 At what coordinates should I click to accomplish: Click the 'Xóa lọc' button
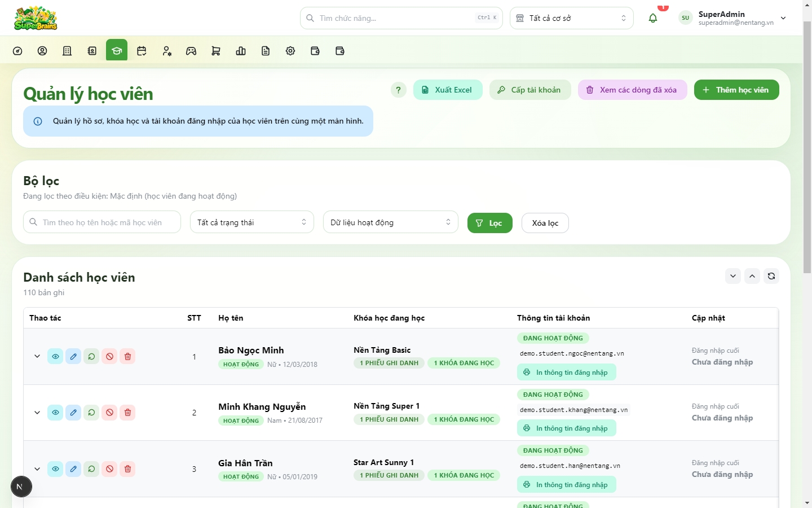click(x=545, y=223)
